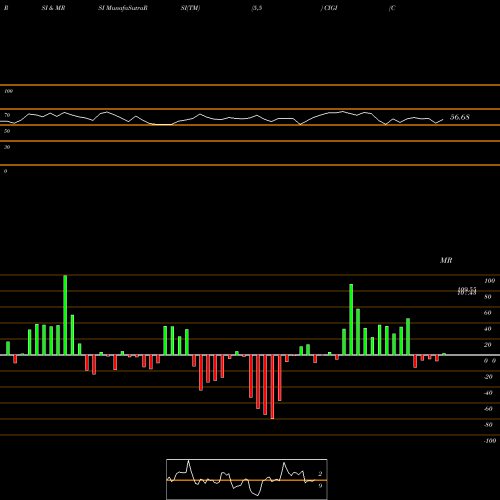
Task: Select the deepest red MR histogram bar
Action: 272,387
